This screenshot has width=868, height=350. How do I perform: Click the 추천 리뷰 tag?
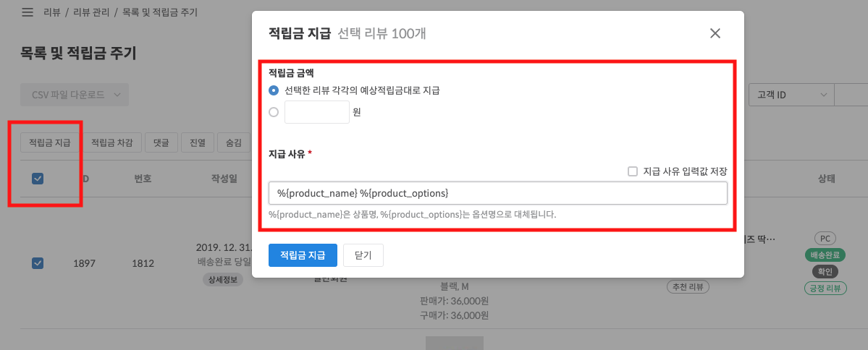pyautogui.click(x=688, y=287)
